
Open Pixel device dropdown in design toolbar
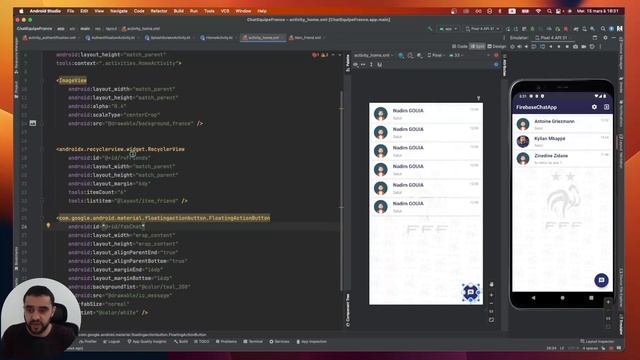(x=435, y=55)
